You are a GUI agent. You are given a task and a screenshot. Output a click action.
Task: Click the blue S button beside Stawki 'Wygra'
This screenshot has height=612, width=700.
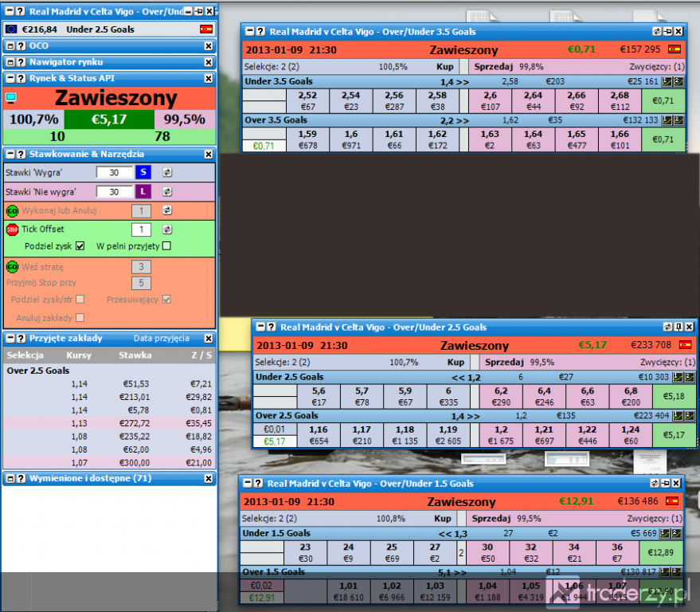point(143,172)
